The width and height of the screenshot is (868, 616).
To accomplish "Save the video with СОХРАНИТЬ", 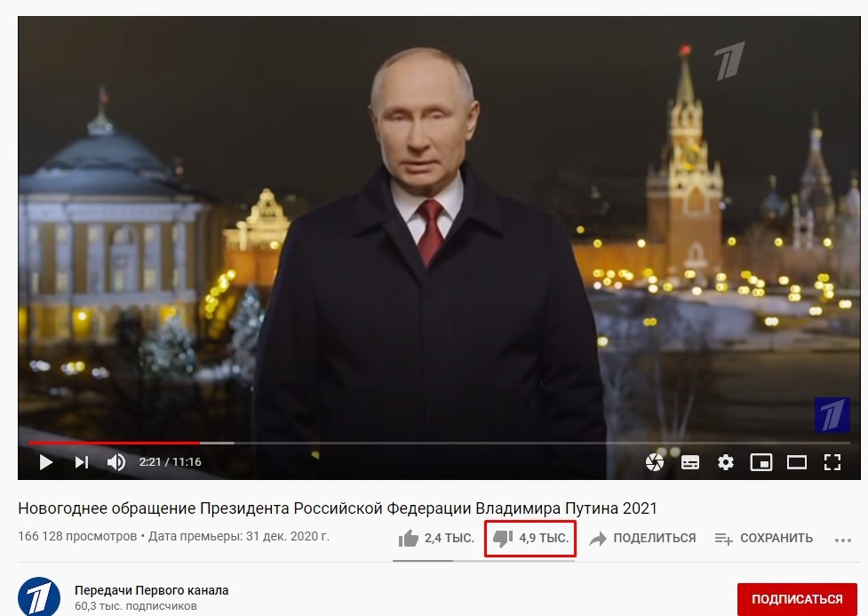I will pos(764,538).
